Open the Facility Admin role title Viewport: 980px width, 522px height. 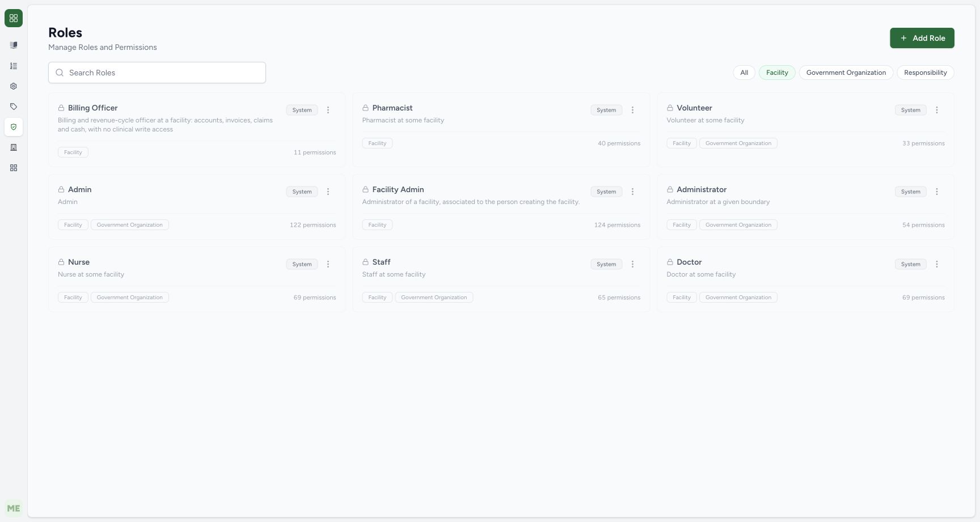pos(398,189)
